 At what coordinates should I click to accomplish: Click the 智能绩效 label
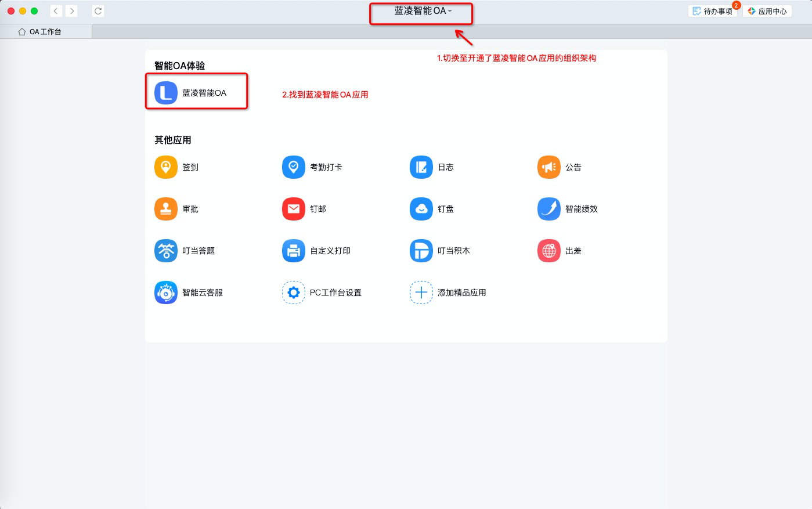coord(582,209)
